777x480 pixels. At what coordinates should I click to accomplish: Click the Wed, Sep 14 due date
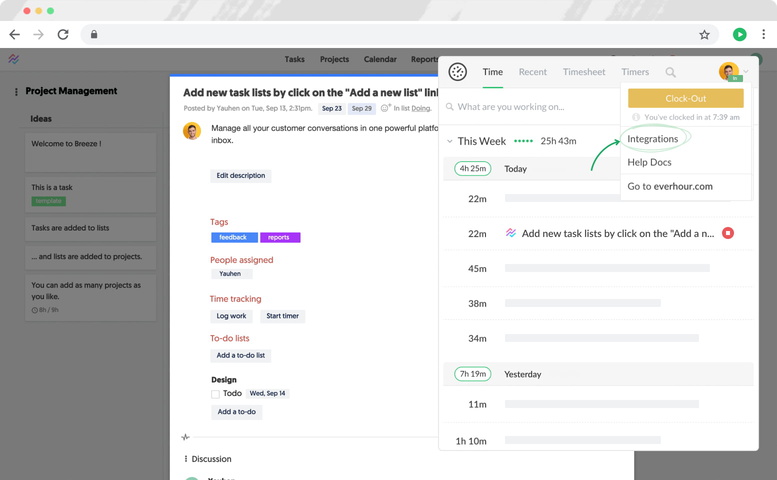(268, 393)
